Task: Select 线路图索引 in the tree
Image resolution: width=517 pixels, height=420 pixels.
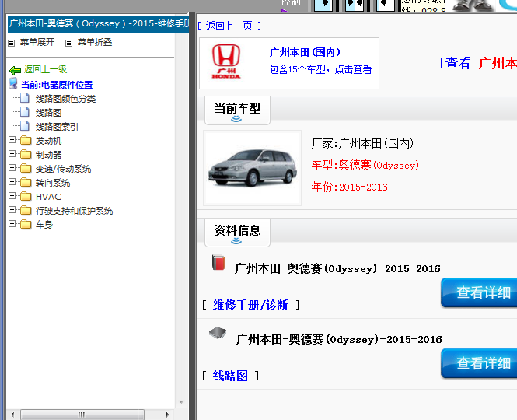Action: point(57,127)
